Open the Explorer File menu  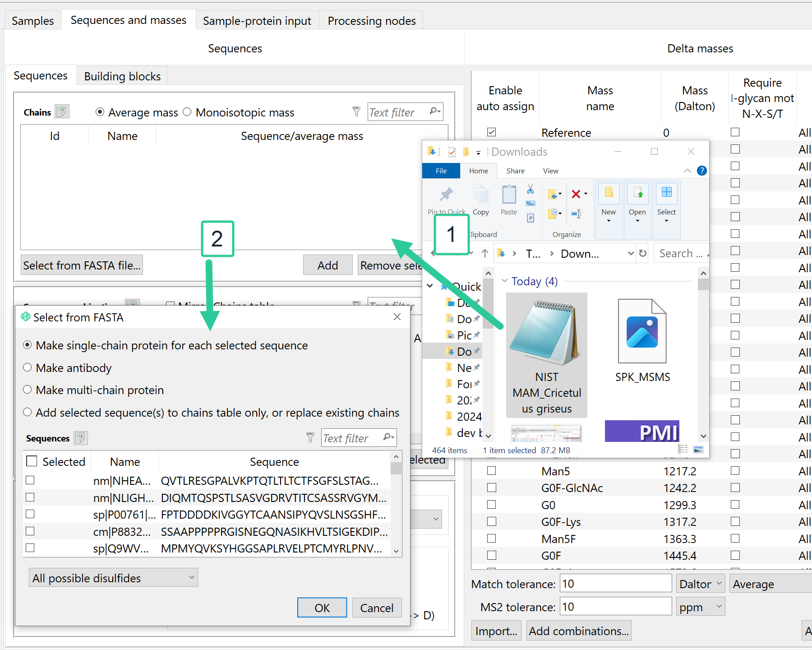[441, 171]
